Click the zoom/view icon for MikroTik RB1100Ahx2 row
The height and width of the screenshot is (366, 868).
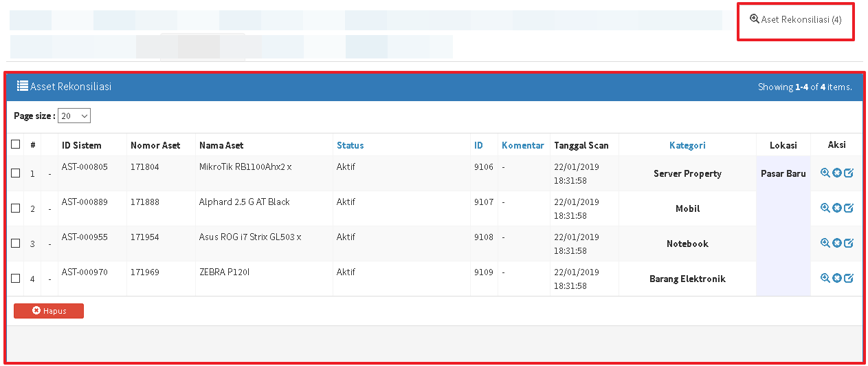[825, 173]
